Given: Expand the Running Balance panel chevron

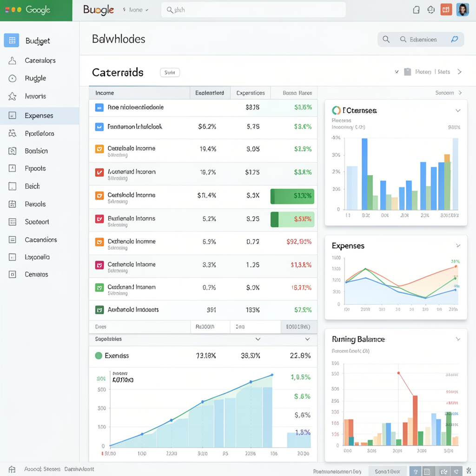Looking at the screenshot, I should pyautogui.click(x=457, y=339).
